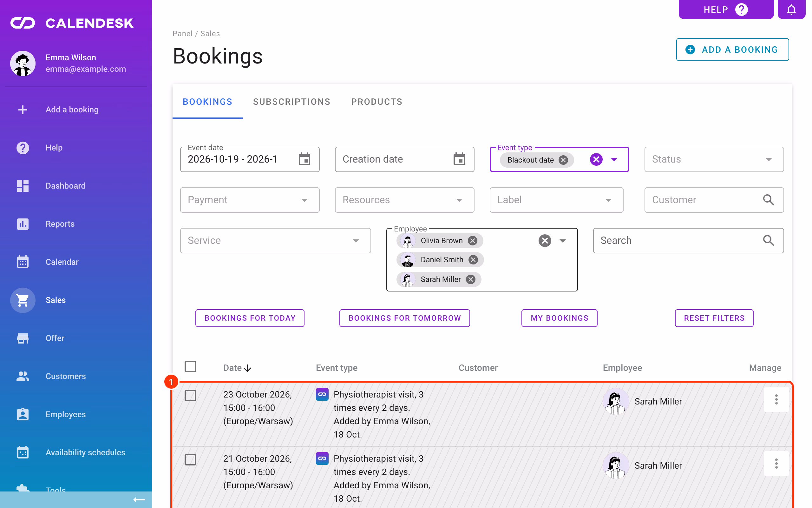The height and width of the screenshot is (508, 812).
Task: Click the Add a Booking button
Action: [x=732, y=50]
